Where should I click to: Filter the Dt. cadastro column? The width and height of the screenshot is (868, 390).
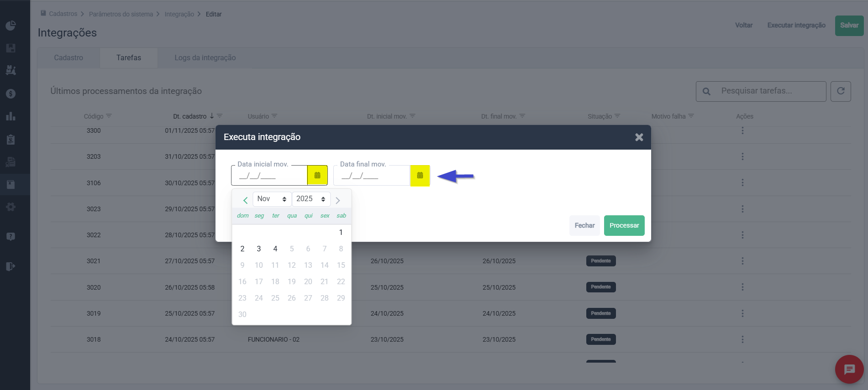coord(220,116)
